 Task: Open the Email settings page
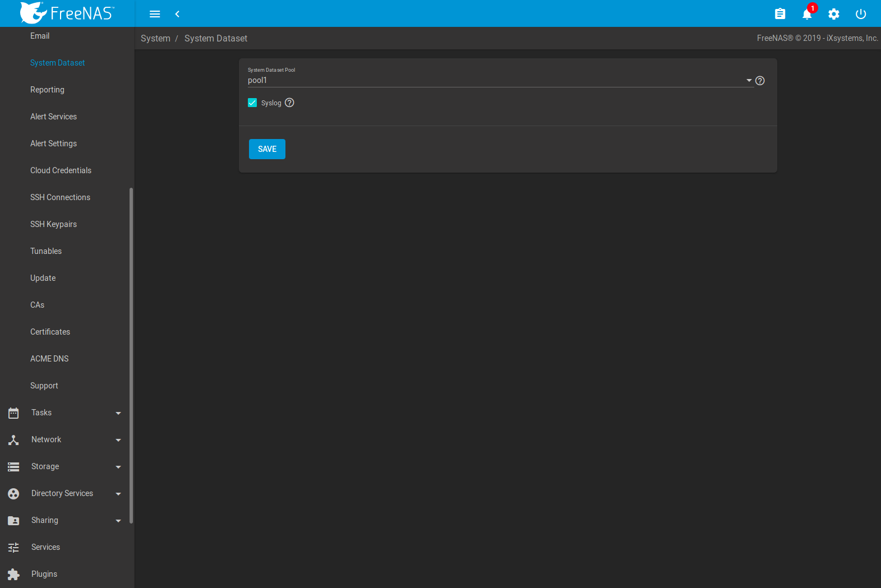[40, 36]
